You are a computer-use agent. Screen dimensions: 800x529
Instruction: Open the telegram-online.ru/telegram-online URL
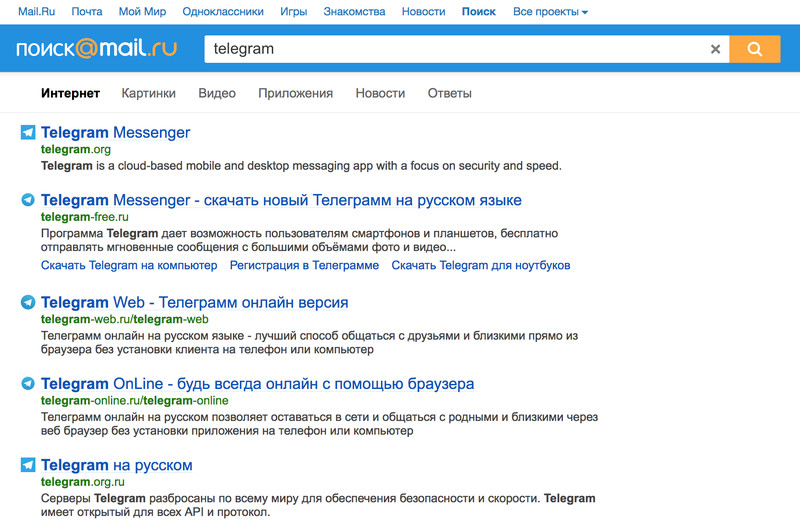click(x=135, y=400)
